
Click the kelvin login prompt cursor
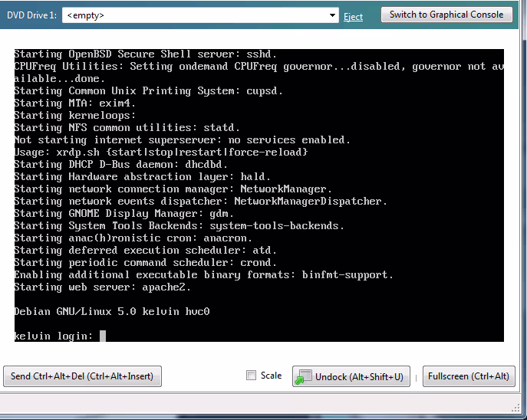point(102,336)
